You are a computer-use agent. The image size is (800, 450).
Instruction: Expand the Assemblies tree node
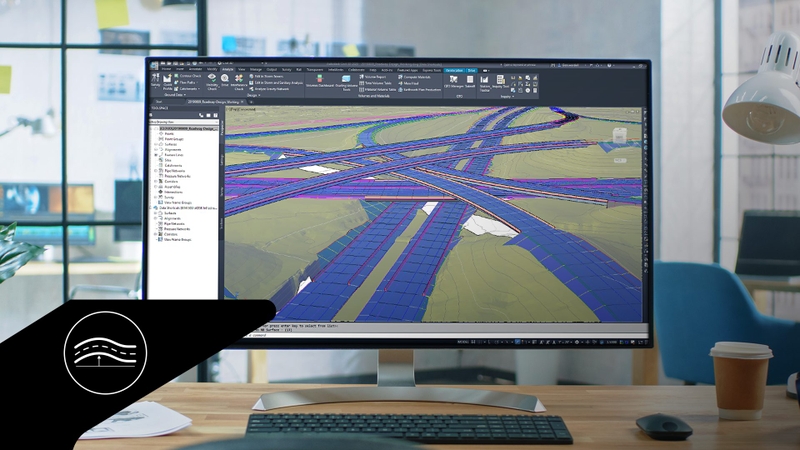(x=156, y=187)
